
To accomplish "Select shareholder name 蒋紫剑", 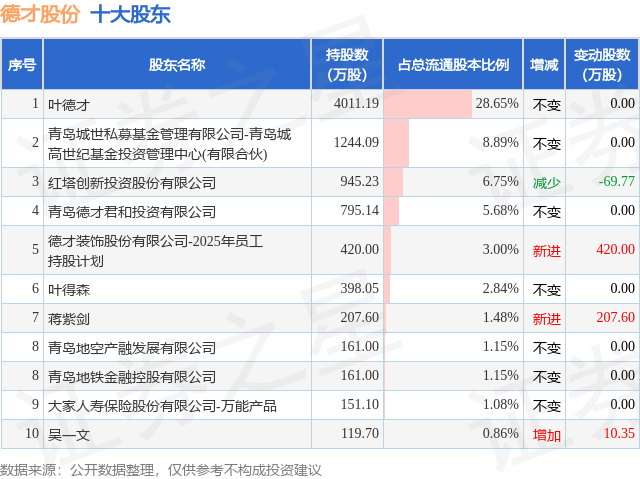I will point(69,319).
